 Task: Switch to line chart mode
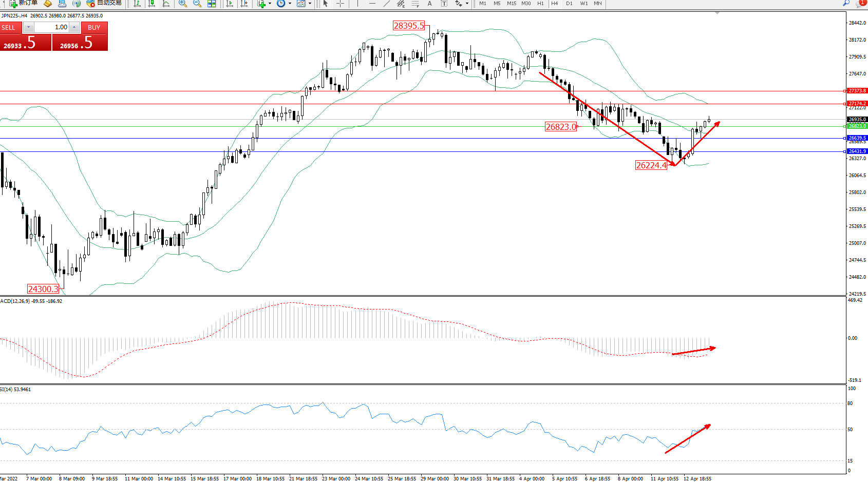[166, 4]
